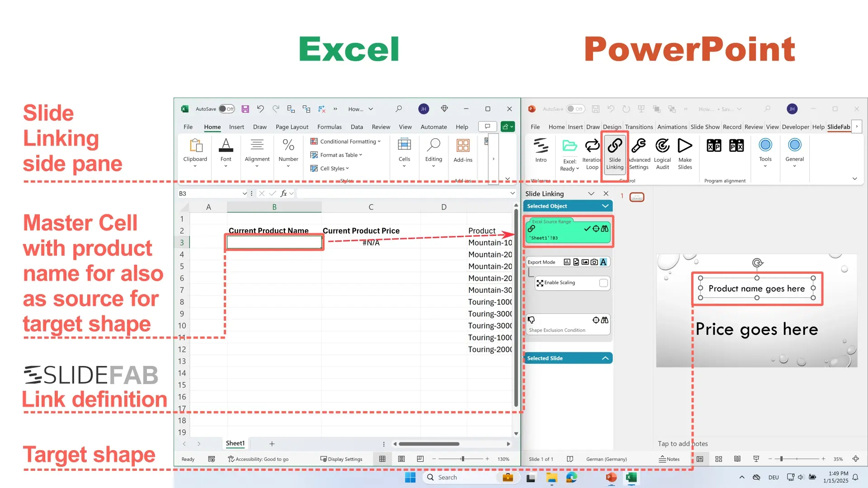Open Accessibility: Good to go status
Screen dimensions: 868x488
coord(258,459)
